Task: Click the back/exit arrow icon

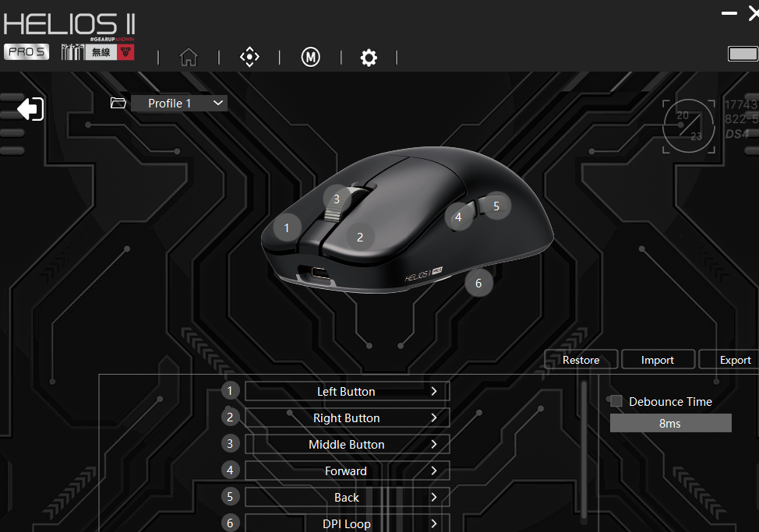Action: point(30,109)
